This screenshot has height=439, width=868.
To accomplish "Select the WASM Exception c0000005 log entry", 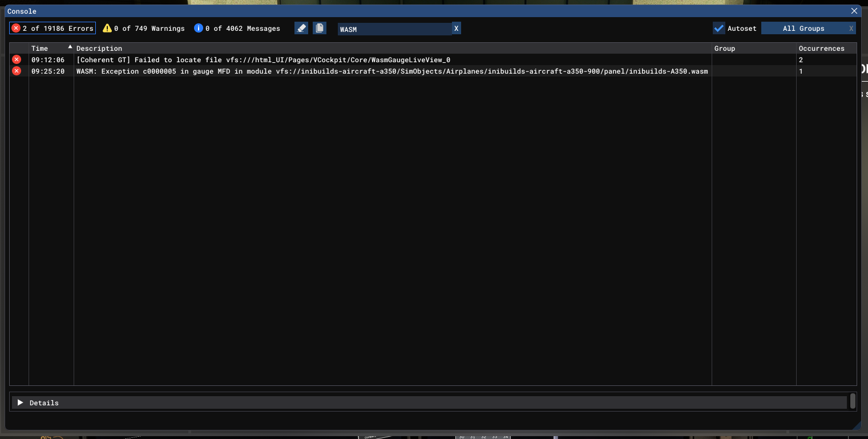I will (391, 71).
